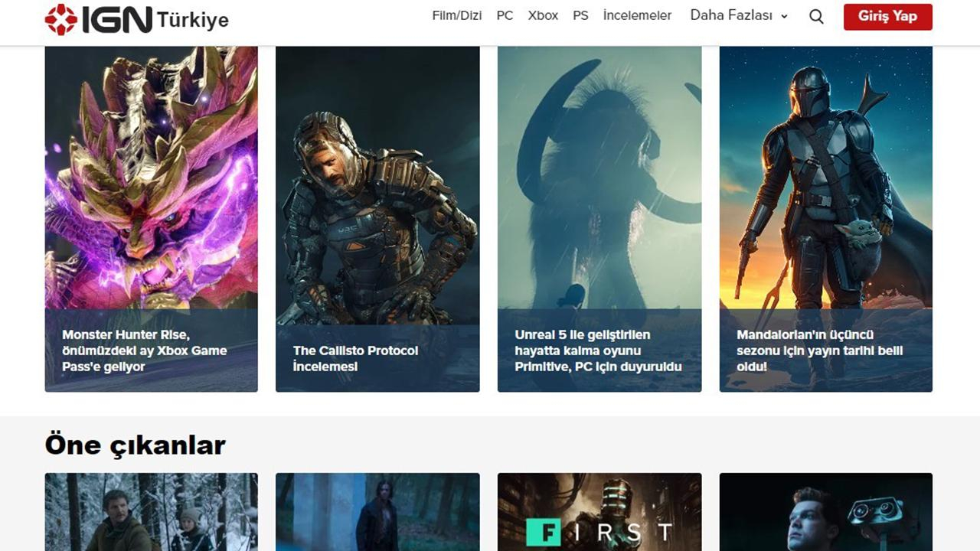Open the Unreal 5 Primitive game headline
Screen dimensions: 980x551
(x=598, y=350)
